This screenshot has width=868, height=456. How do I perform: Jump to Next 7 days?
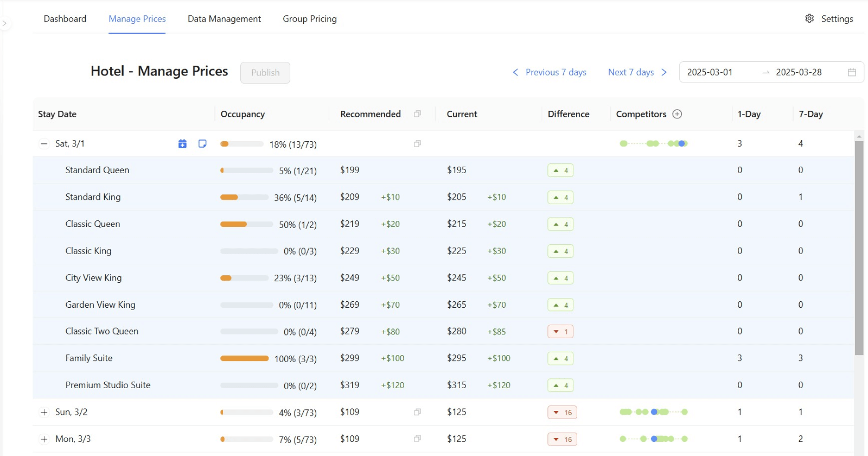point(637,72)
